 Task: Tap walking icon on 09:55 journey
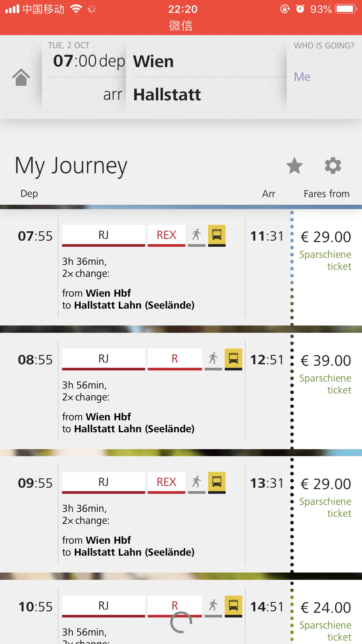pyautogui.click(x=197, y=483)
